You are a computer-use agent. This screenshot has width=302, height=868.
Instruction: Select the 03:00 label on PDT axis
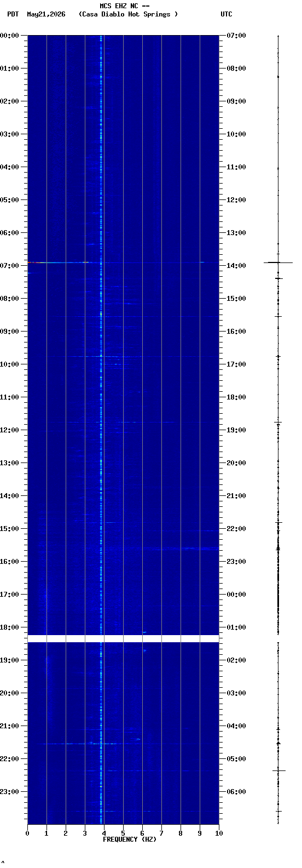point(9,134)
